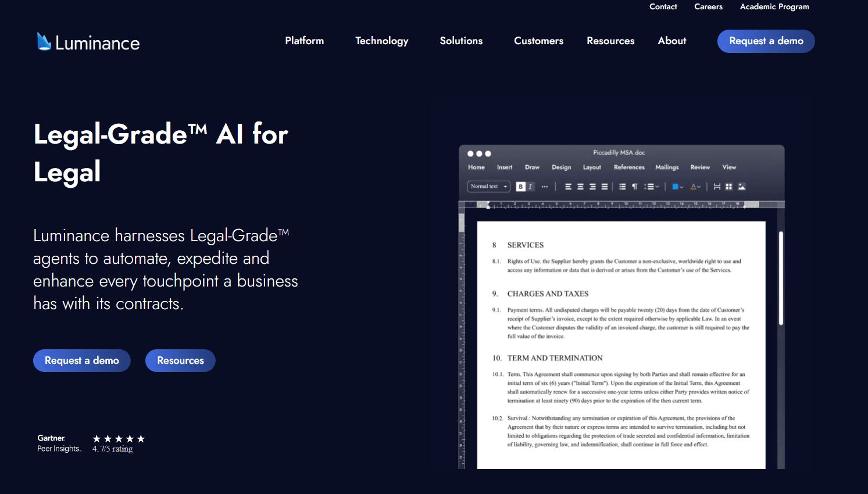Align text left in document toolbar
The image size is (868, 494).
pyautogui.click(x=568, y=187)
